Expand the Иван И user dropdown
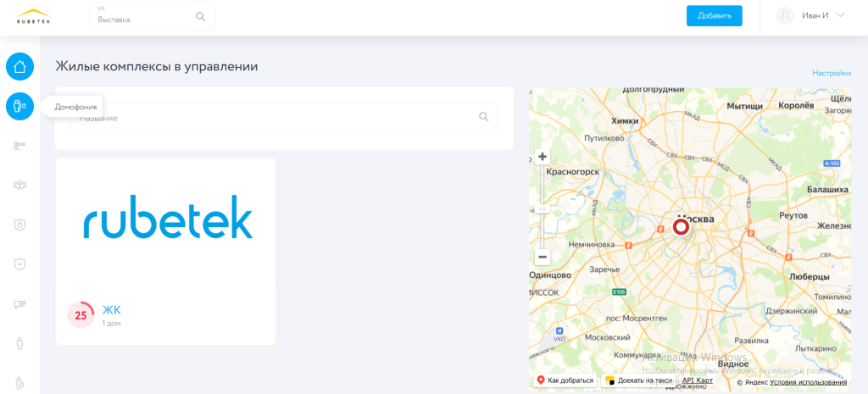The image size is (868, 394). (x=840, y=16)
